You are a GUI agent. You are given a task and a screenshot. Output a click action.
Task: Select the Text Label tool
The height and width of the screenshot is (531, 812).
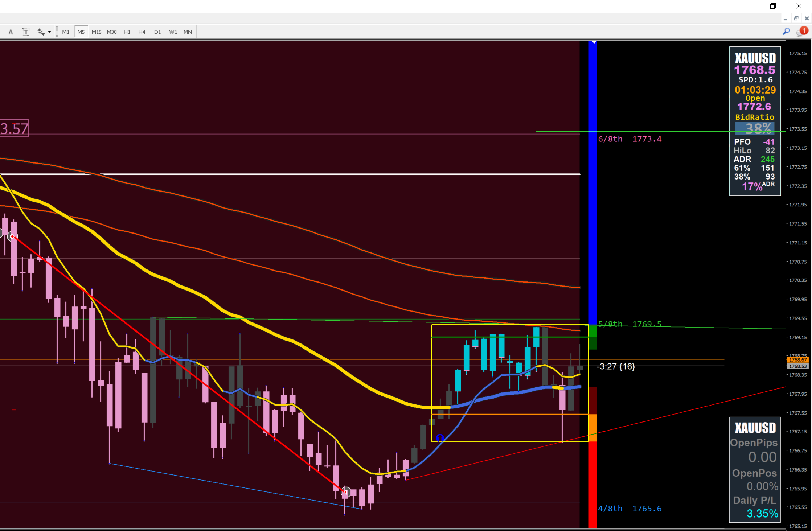click(26, 32)
